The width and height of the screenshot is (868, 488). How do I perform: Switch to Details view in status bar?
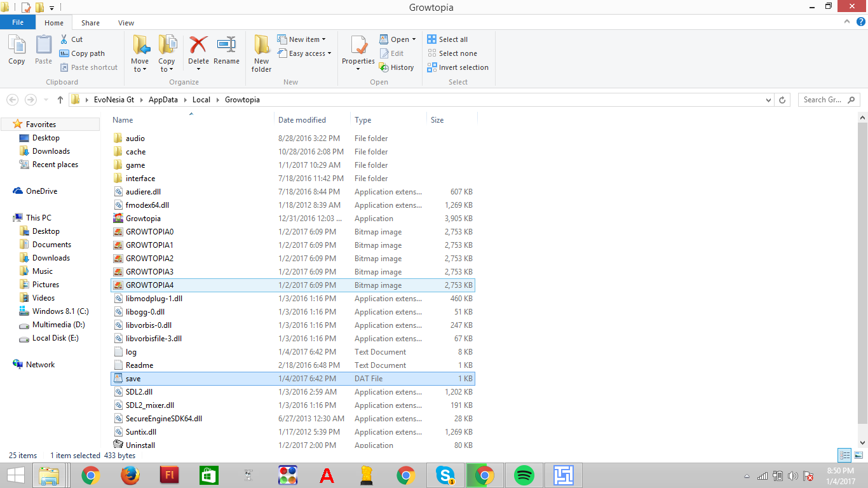[x=844, y=455]
